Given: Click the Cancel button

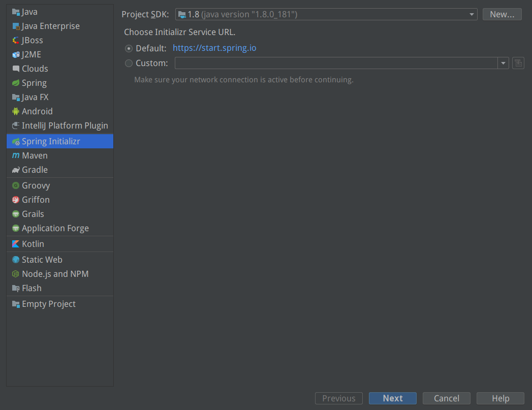Looking at the screenshot, I should tap(447, 398).
